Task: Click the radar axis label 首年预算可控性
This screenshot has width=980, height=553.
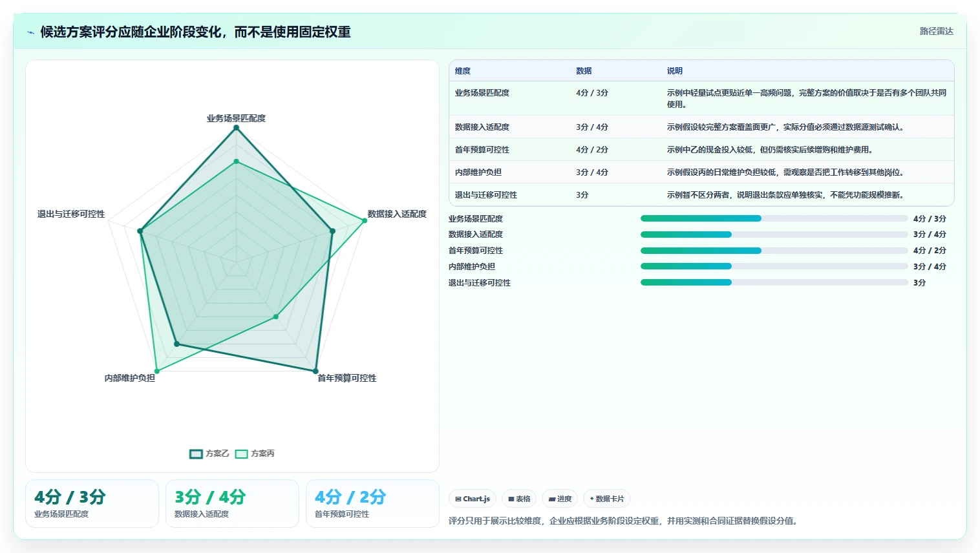Action: pyautogui.click(x=347, y=378)
